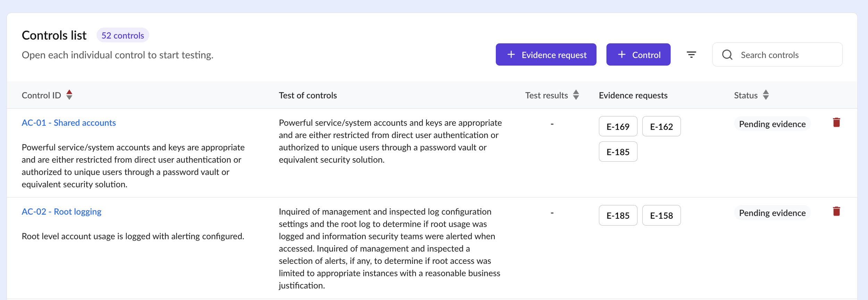This screenshot has width=868, height=300.
Task: Open evidence request E-158
Action: coord(661,216)
